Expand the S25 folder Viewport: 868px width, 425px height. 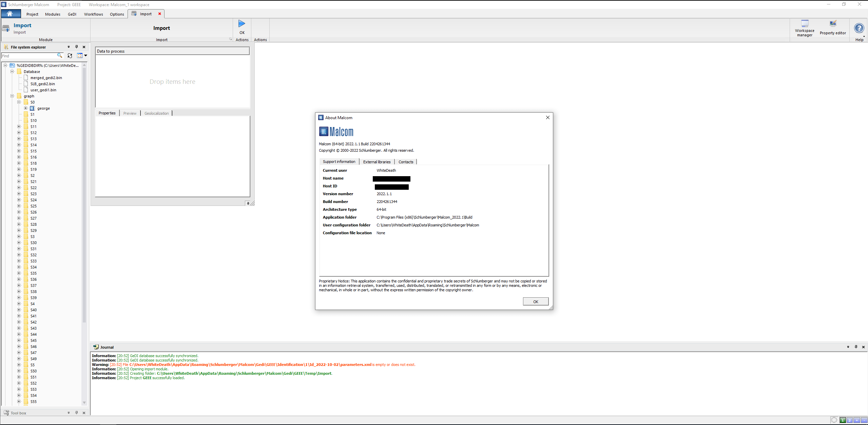tap(19, 206)
